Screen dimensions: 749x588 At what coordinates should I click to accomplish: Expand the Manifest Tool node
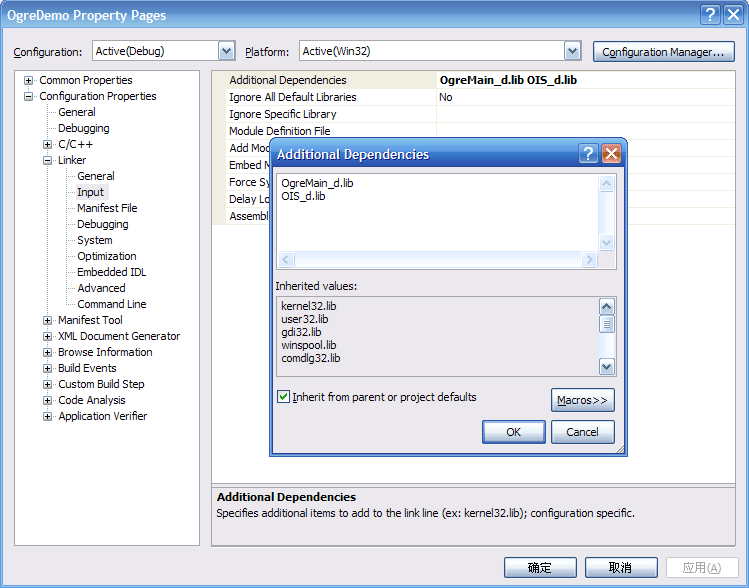[x=47, y=320]
